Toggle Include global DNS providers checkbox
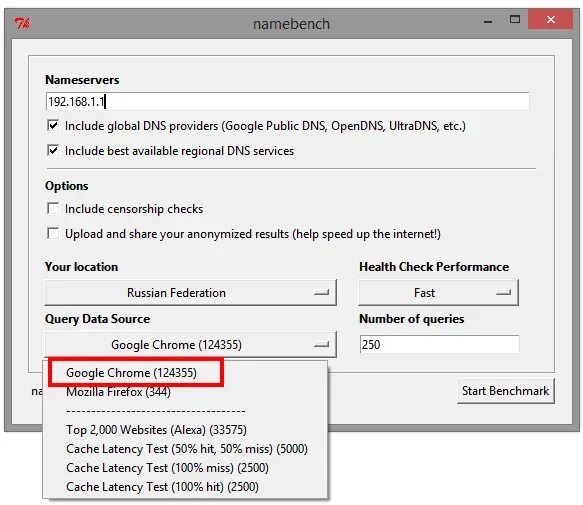The width and height of the screenshot is (583, 505). (x=53, y=125)
